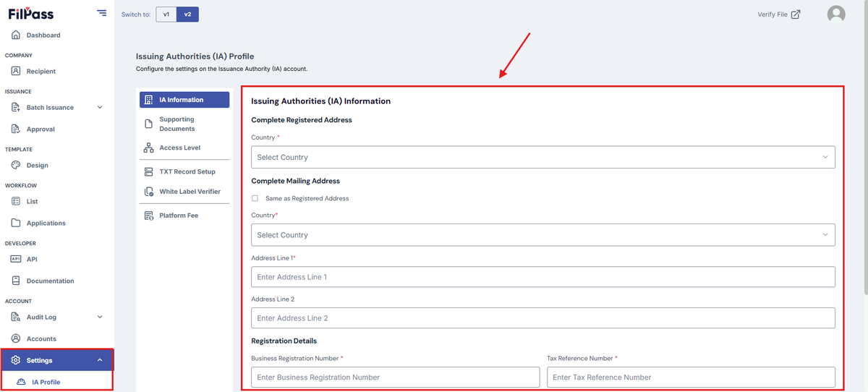The width and height of the screenshot is (868, 392).
Task: Expand the Batch Issuance submenu chevron
Action: 100,107
